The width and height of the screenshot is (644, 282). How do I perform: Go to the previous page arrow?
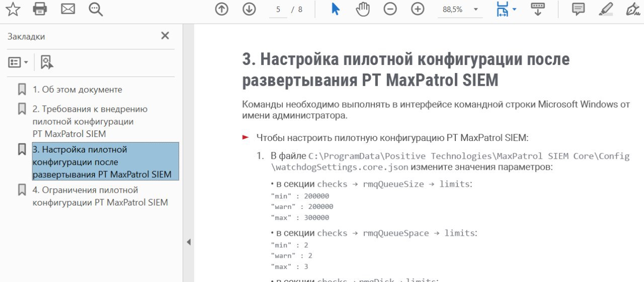pos(221,9)
